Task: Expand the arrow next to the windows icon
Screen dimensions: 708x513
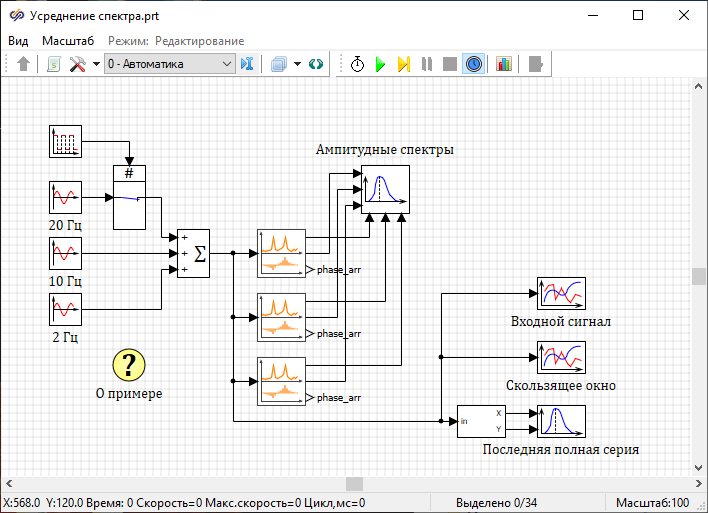Action: click(x=297, y=64)
